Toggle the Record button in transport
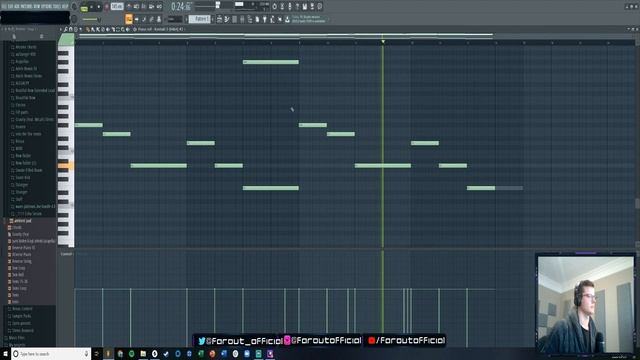640x360 pixels. pyautogui.click(x=107, y=7)
